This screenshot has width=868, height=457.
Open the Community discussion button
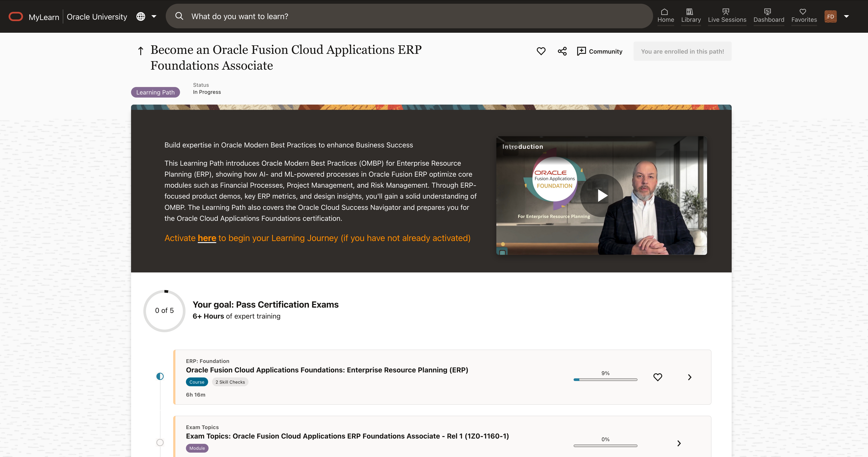[x=600, y=51]
